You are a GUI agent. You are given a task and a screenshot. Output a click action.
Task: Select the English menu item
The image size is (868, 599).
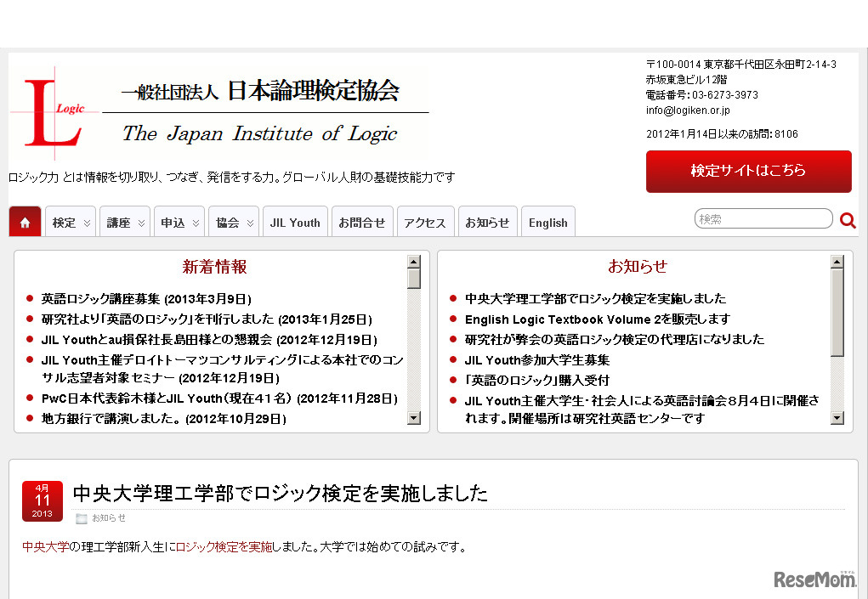pos(547,222)
